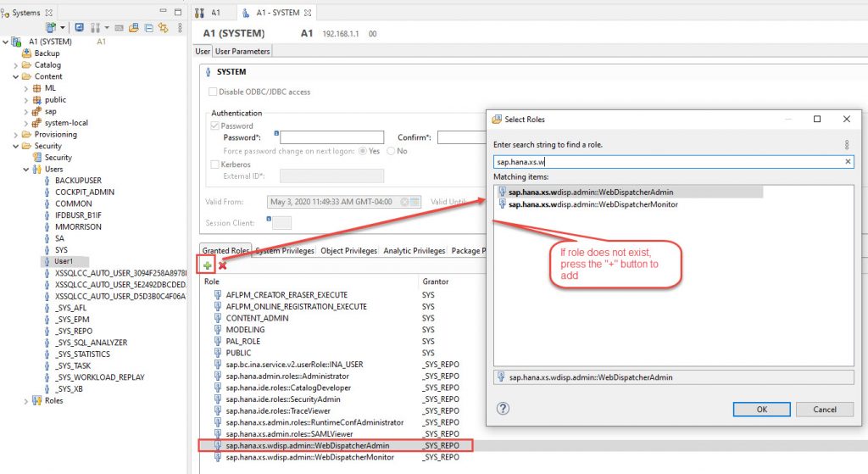The height and width of the screenshot is (474, 868).
Task: Click Cancel in Select Roles dialog
Action: click(x=825, y=410)
